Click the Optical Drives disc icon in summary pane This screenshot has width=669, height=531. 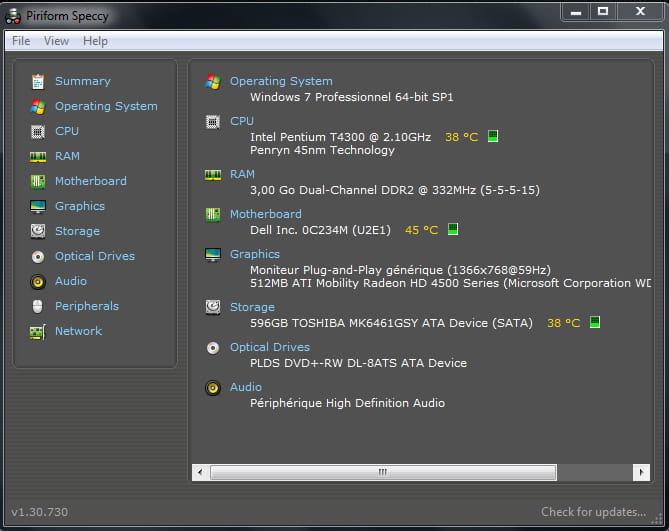point(212,348)
